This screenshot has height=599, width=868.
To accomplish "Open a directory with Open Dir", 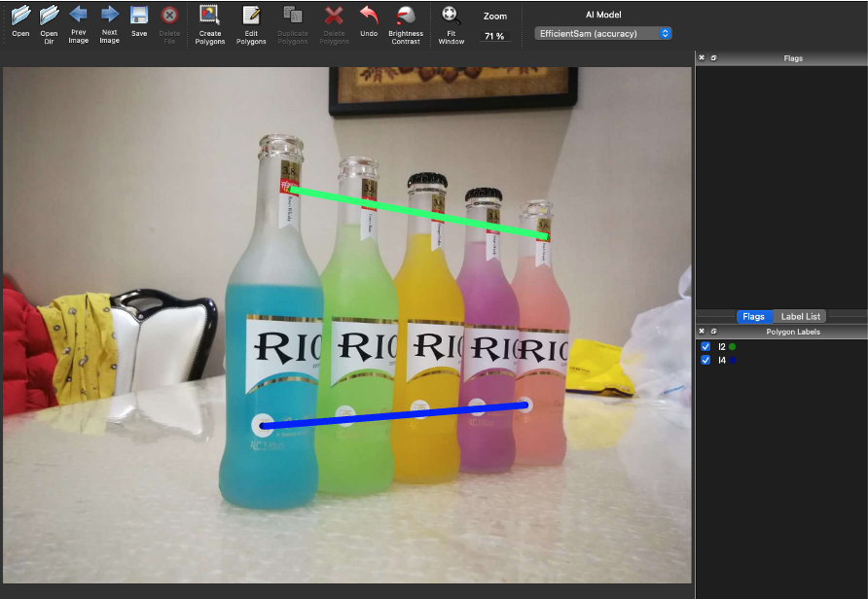I will (x=49, y=17).
